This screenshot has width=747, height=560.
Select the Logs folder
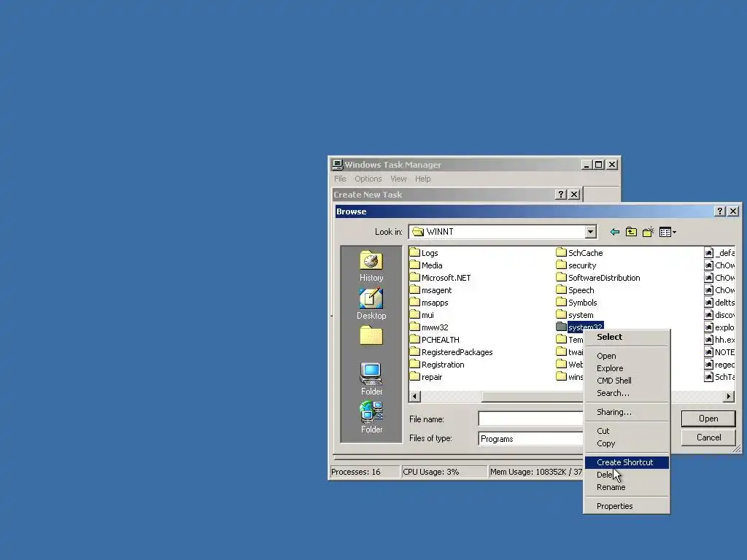tap(424, 253)
